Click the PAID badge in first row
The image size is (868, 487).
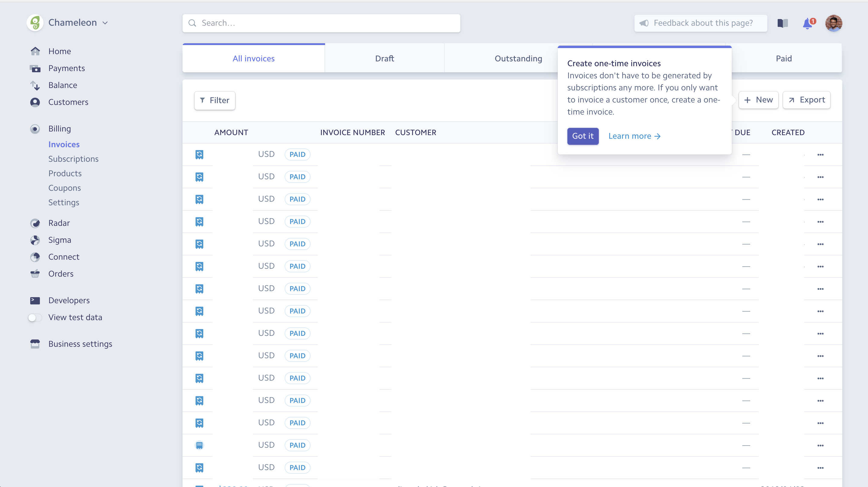(297, 154)
